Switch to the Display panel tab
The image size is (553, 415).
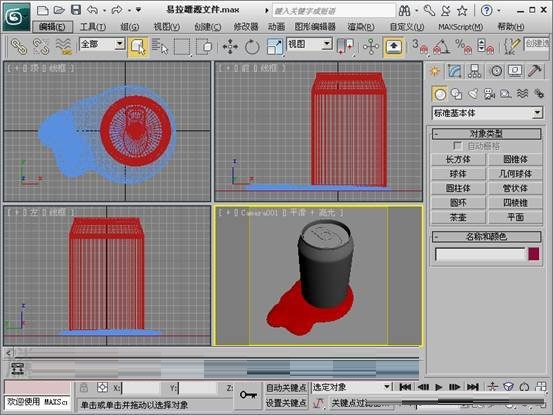point(515,72)
